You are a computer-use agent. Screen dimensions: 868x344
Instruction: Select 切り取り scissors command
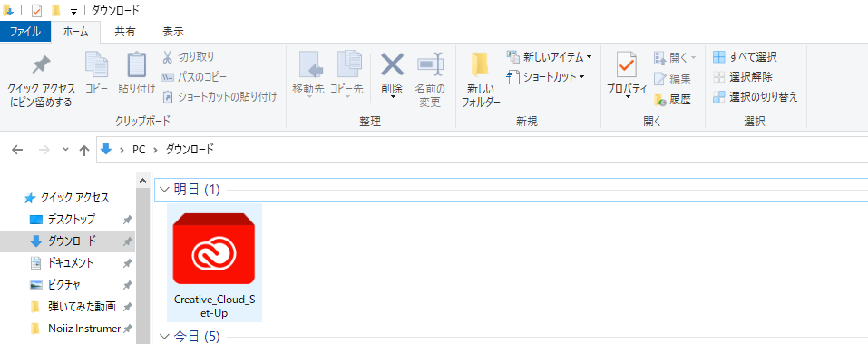coord(189,56)
